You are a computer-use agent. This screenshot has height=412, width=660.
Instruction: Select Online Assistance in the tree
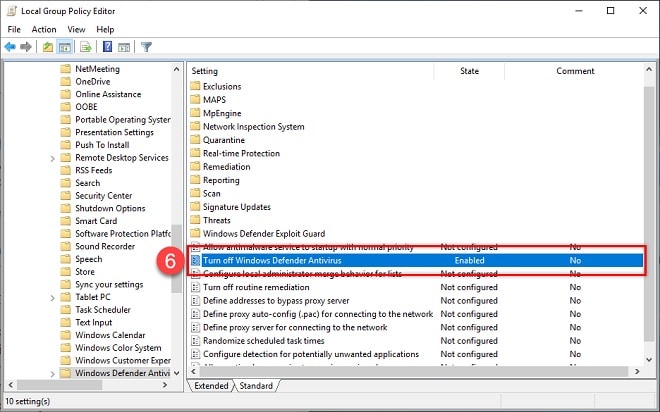tap(108, 94)
